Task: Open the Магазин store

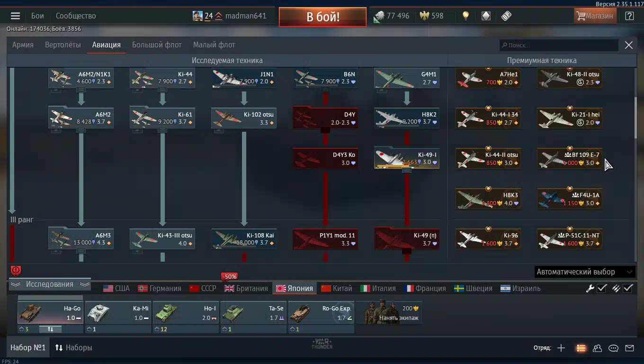Action: (594, 16)
